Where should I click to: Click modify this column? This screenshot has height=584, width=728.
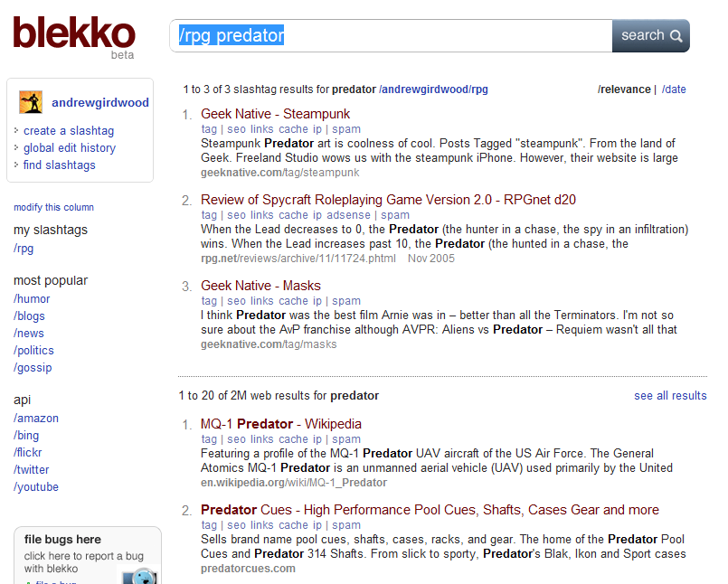[x=53, y=207]
